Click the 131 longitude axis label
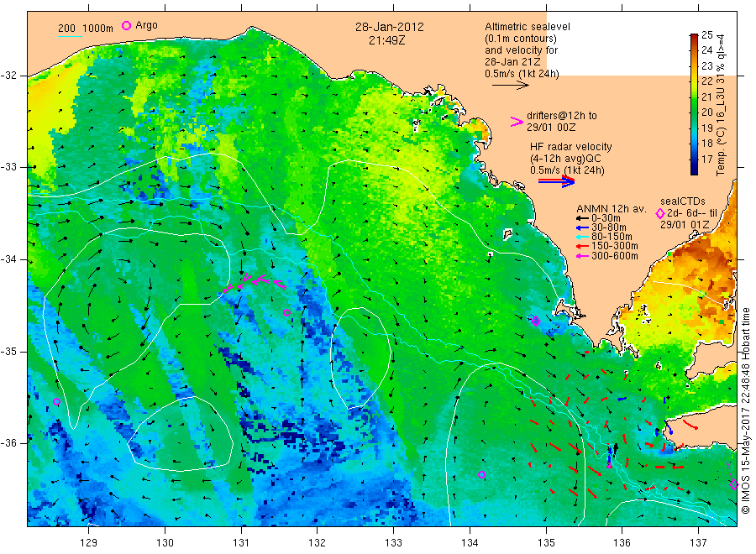Viewport: 756px width, 554px height. point(241,543)
